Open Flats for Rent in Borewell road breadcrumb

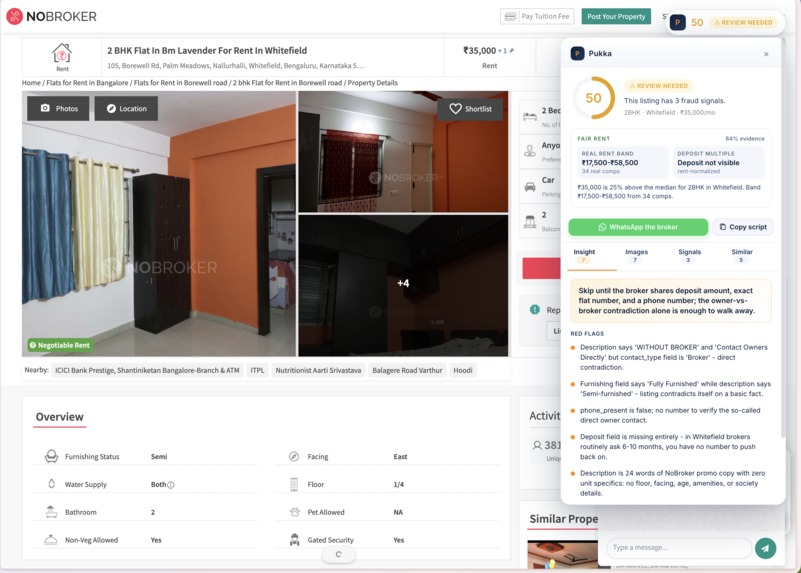[x=180, y=83]
